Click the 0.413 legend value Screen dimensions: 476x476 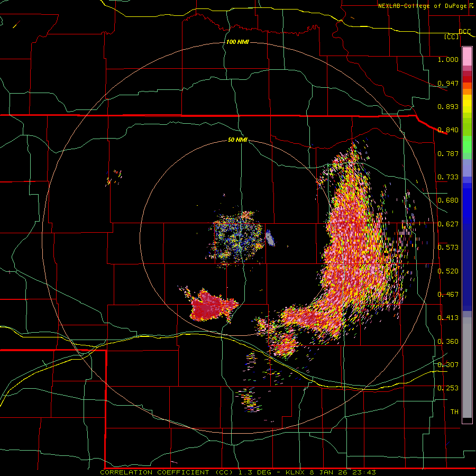pyautogui.click(x=448, y=318)
